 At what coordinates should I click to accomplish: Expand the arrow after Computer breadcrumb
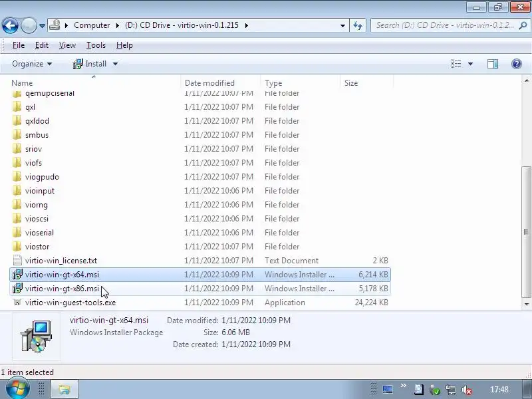(118, 25)
